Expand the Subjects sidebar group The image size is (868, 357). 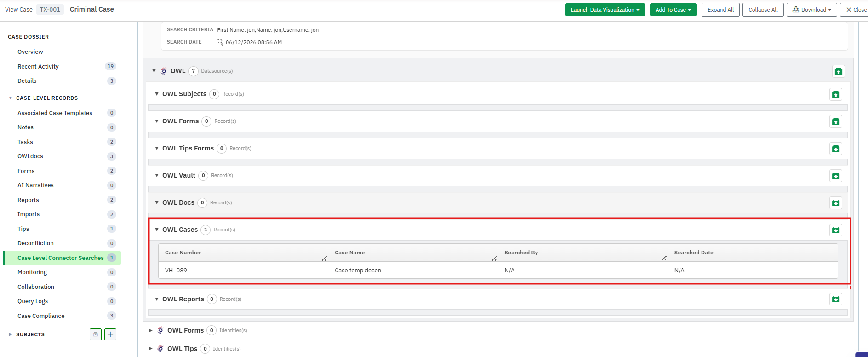point(11,334)
